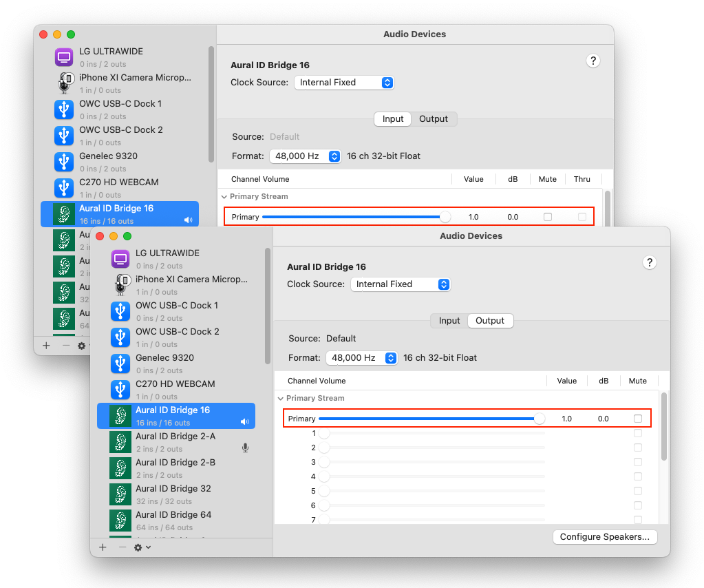Click the gear icon in the front window's sidebar footer
This screenshot has width=704, height=588.
click(x=138, y=547)
